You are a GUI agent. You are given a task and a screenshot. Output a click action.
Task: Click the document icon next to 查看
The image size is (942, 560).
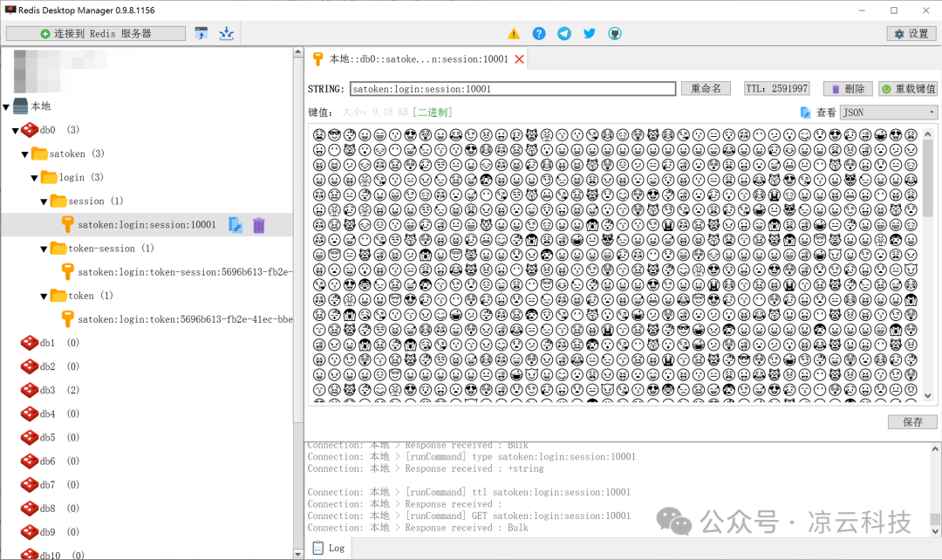pos(806,113)
